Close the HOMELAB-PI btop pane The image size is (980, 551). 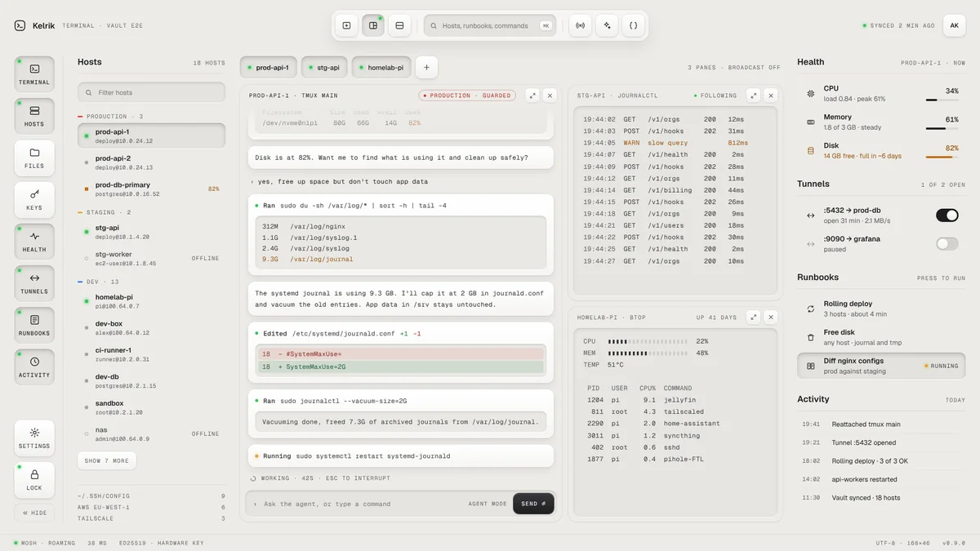click(x=771, y=317)
